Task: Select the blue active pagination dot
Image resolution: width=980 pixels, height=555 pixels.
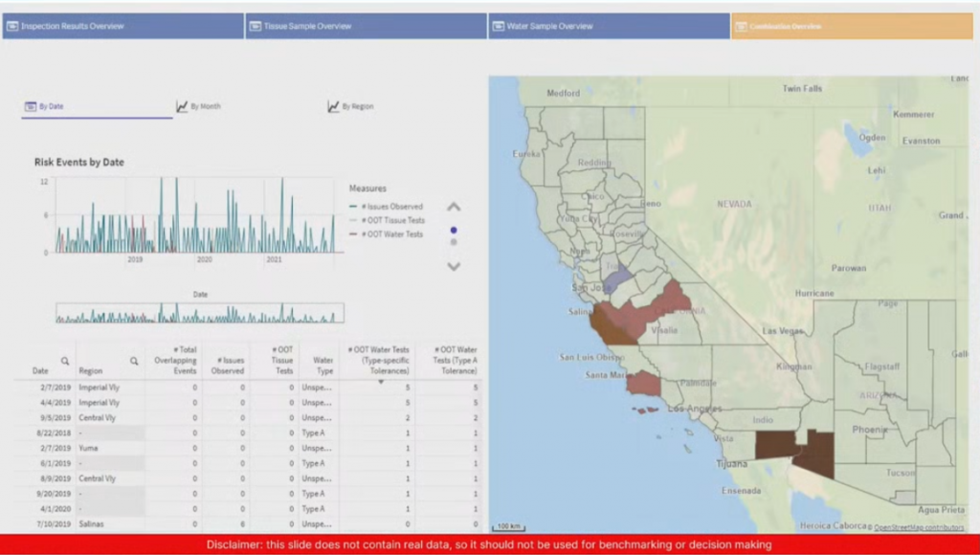Action: 454,231
